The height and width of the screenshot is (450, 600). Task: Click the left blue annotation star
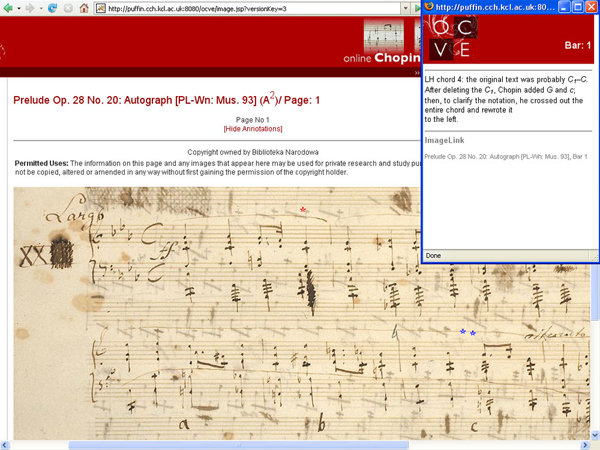[462, 331]
